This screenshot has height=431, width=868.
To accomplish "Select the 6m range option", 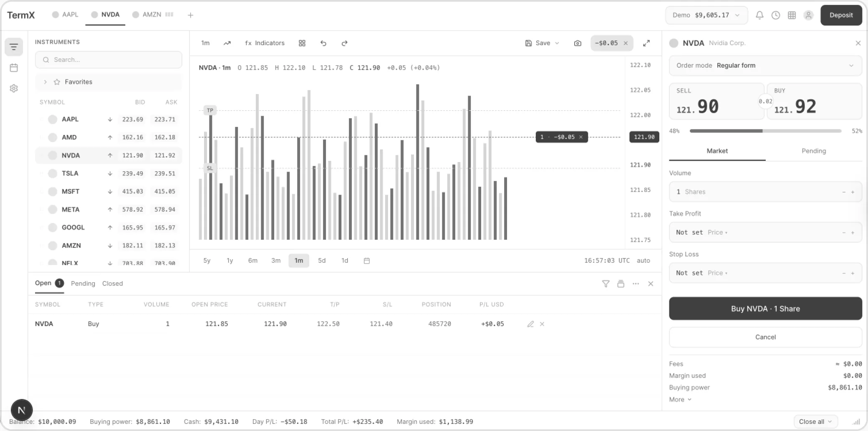I will point(253,261).
